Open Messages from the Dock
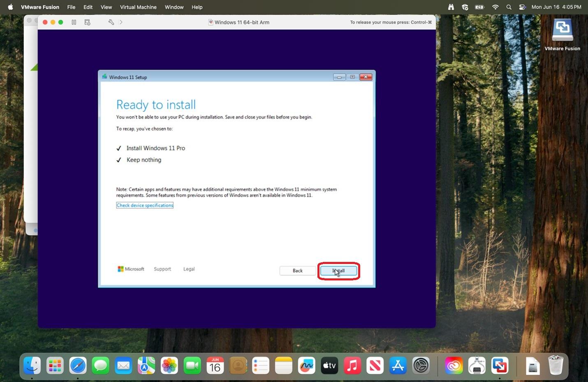The height and width of the screenshot is (382, 588). [101, 365]
